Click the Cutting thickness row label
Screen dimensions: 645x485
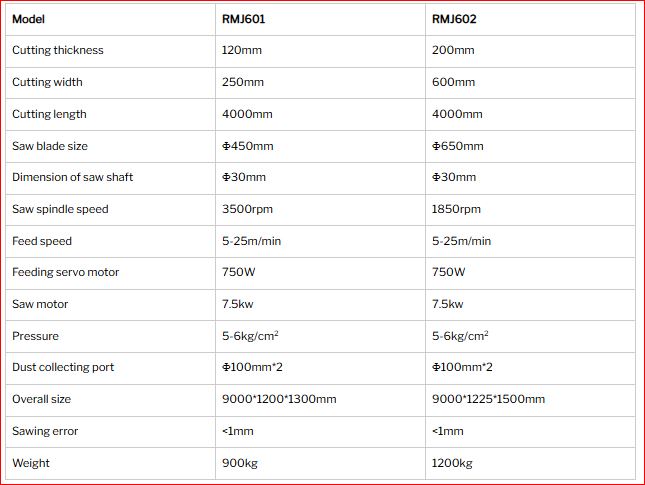58,50
